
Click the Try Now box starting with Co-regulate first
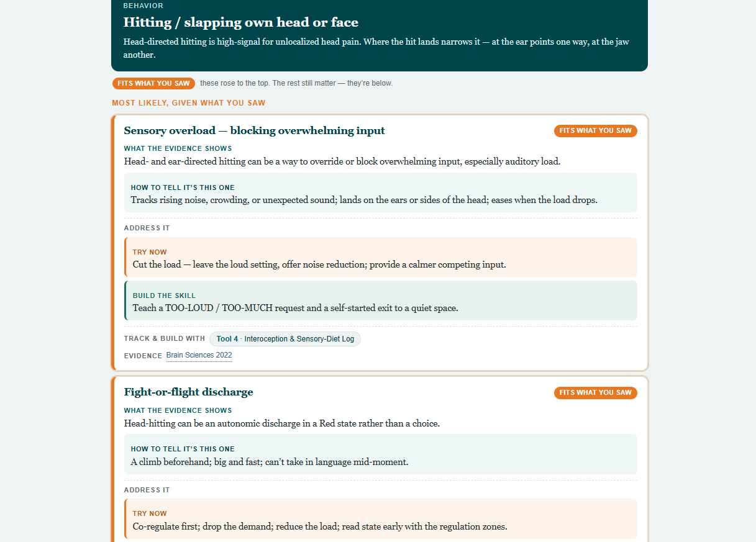point(381,519)
